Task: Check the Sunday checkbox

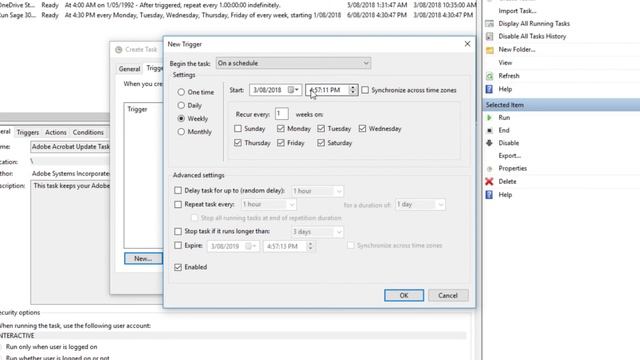Action: [238, 129]
